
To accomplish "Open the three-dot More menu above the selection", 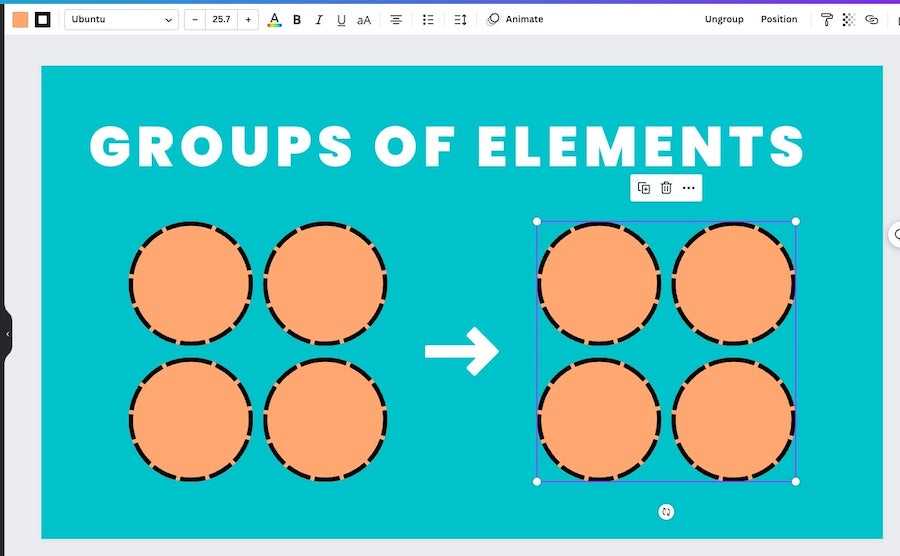I will pyautogui.click(x=689, y=188).
